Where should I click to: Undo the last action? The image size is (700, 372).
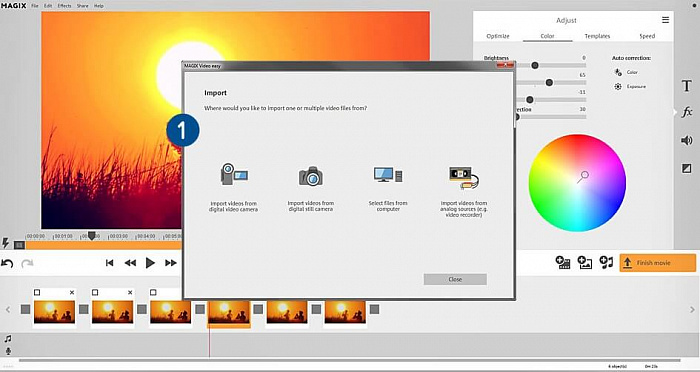(7, 263)
